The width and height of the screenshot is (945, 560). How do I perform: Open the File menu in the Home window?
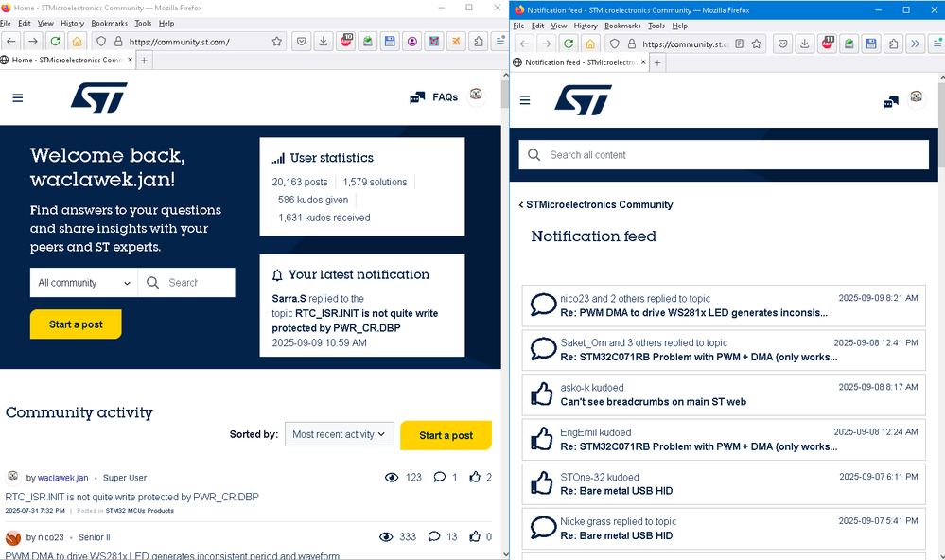coord(6,23)
